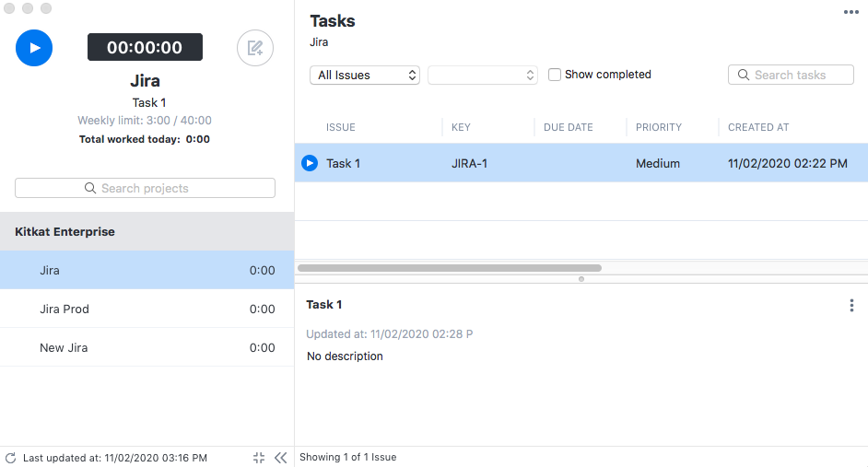The image size is (868, 467).
Task: Open the Task 1 details kebab menu
Action: click(851, 306)
